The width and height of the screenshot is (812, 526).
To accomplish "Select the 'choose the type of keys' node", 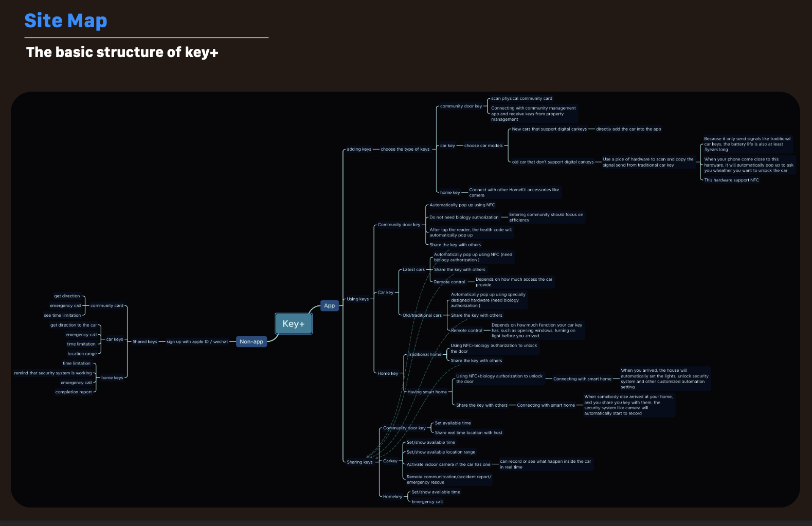I will coord(405,149).
